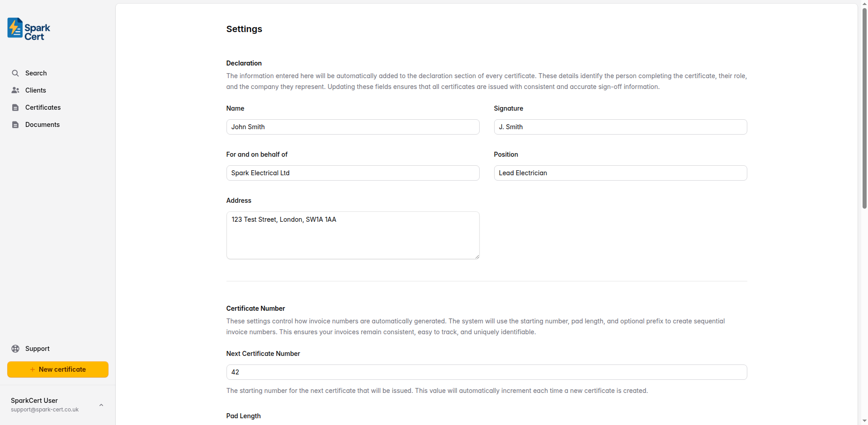
Task: Select the Search magnifier icon
Action: coord(15,73)
